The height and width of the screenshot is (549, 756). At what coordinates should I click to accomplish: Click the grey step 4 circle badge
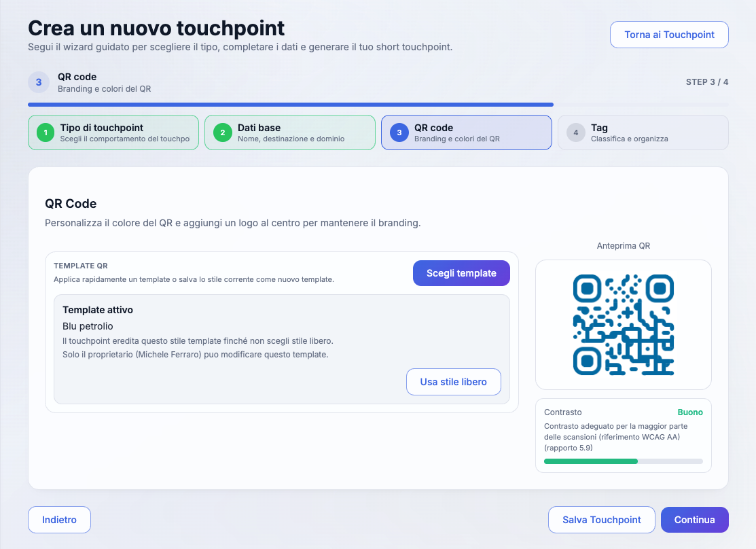coord(576,132)
